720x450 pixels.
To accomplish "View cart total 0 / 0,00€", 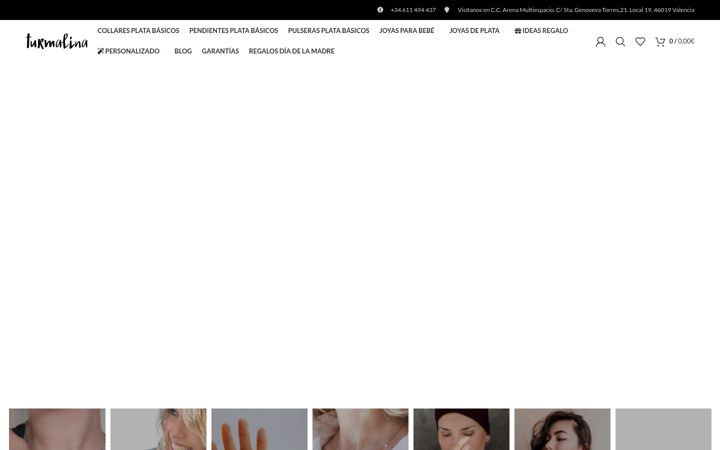I will pos(682,41).
